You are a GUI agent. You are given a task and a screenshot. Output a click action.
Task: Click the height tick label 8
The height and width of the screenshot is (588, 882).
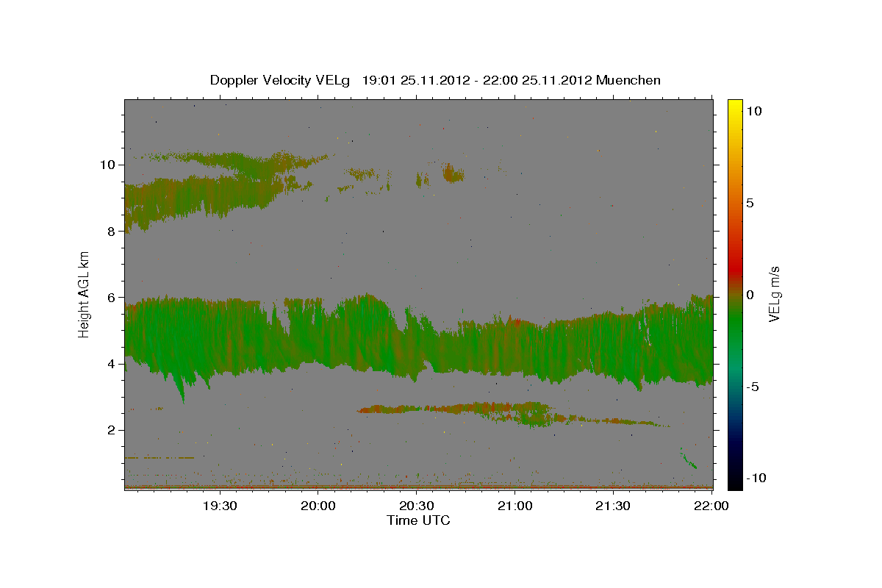(113, 231)
